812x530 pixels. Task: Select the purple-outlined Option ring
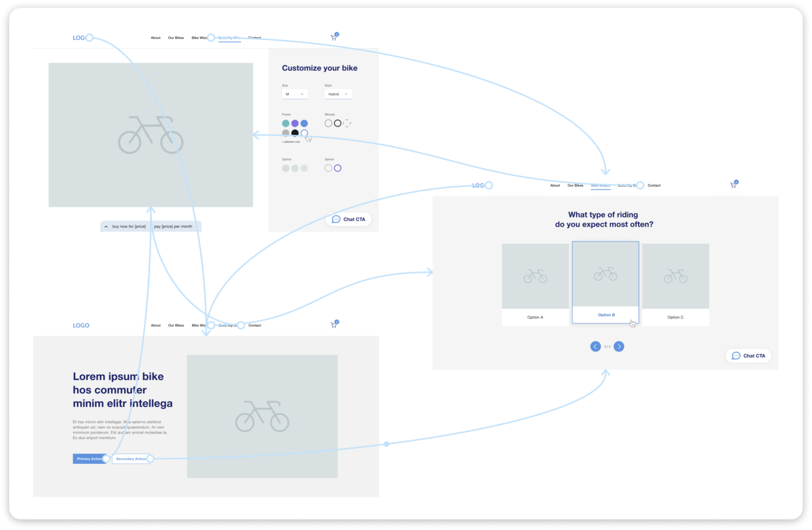(x=337, y=168)
